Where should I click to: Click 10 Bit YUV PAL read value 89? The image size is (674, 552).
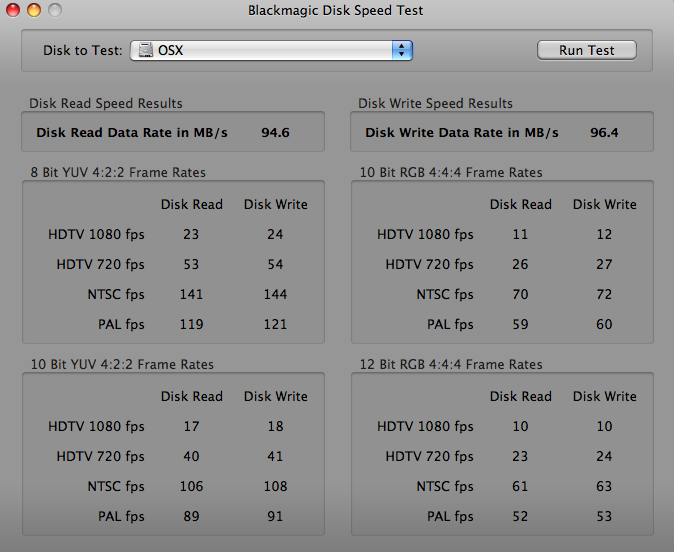(191, 516)
